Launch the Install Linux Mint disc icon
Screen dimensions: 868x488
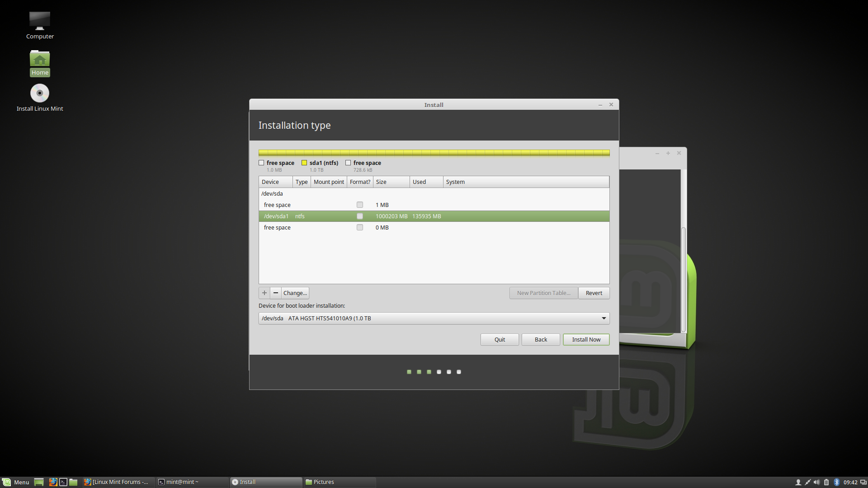click(40, 98)
